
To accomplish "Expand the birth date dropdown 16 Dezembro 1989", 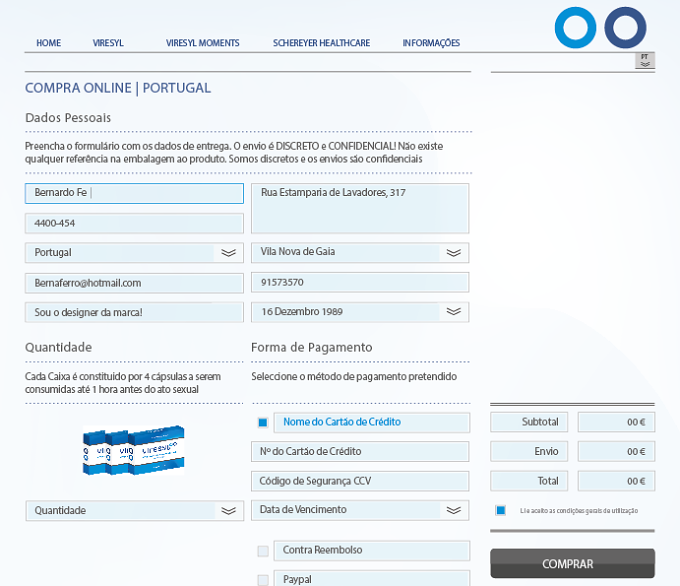I will tap(360, 312).
